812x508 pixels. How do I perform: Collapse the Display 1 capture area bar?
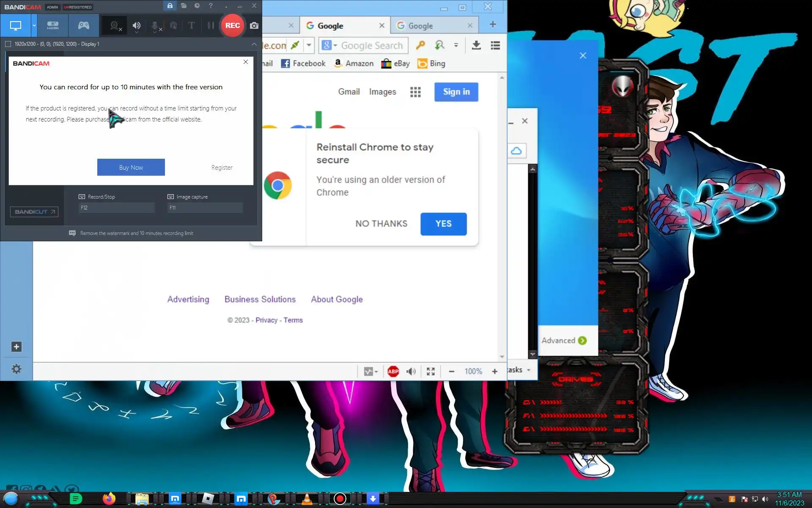tap(254, 44)
